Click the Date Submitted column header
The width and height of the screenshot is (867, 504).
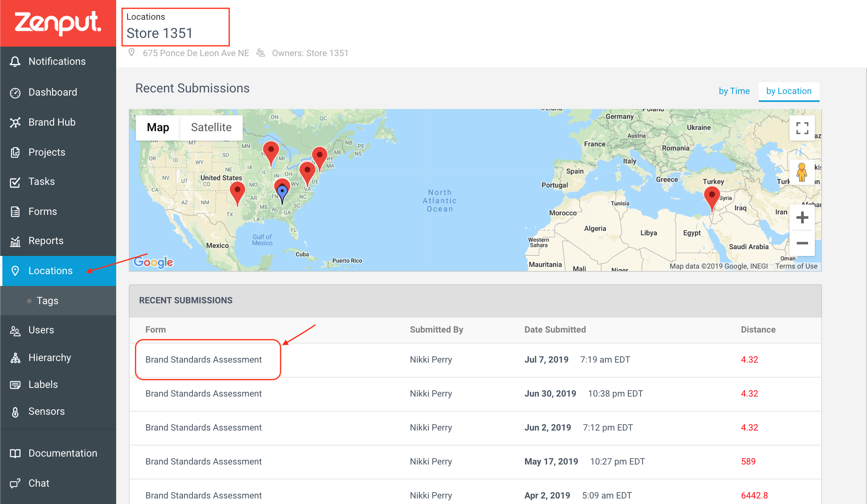pyautogui.click(x=555, y=330)
